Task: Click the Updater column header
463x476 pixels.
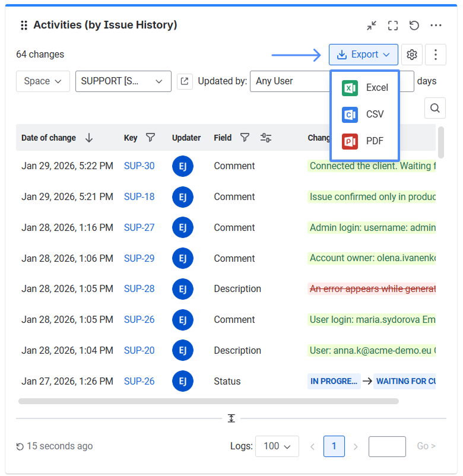Action: pyautogui.click(x=186, y=138)
